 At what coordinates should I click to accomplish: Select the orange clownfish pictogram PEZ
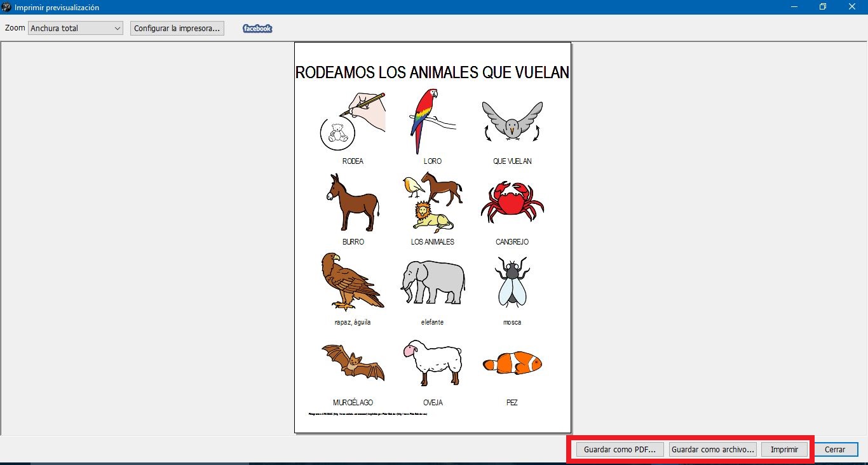(x=512, y=363)
